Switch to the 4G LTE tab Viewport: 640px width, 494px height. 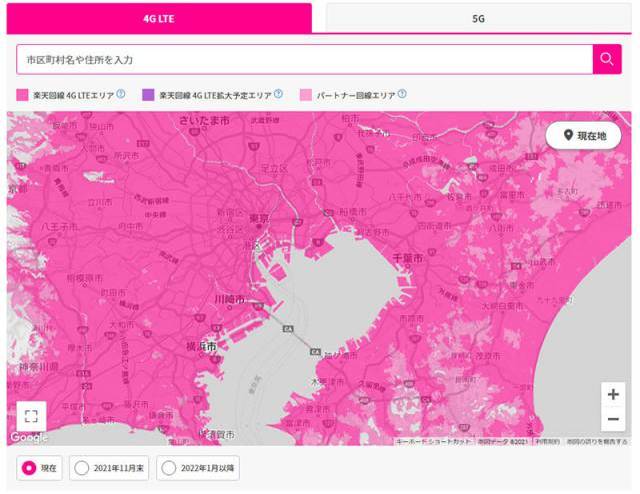pos(159,18)
